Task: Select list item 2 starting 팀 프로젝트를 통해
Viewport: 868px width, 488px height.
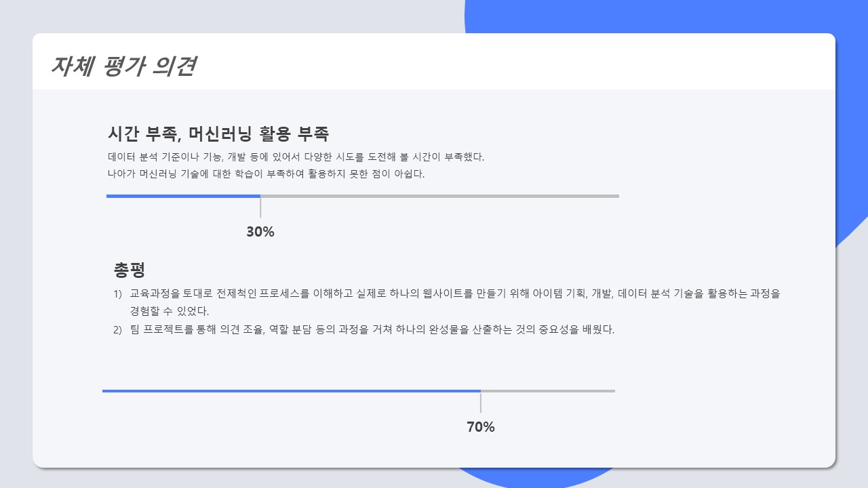Action: (364, 330)
